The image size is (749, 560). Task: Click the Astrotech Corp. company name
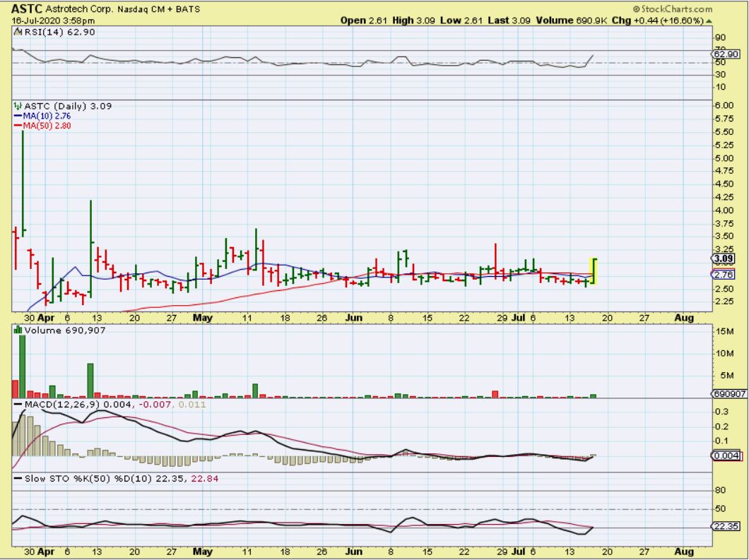(79, 9)
